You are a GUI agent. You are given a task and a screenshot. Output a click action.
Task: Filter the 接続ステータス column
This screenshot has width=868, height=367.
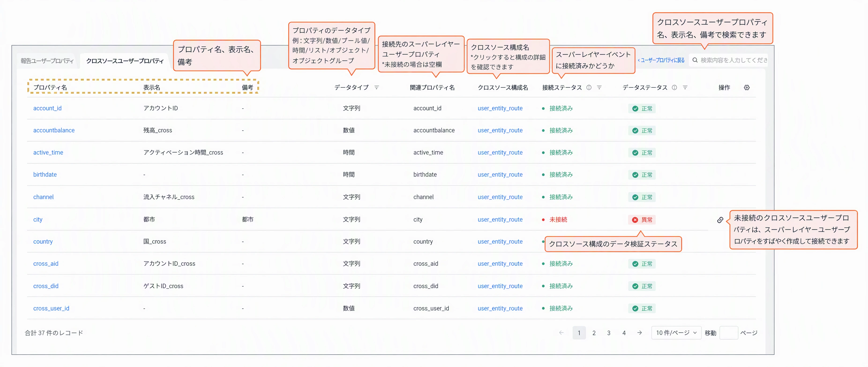[599, 87]
